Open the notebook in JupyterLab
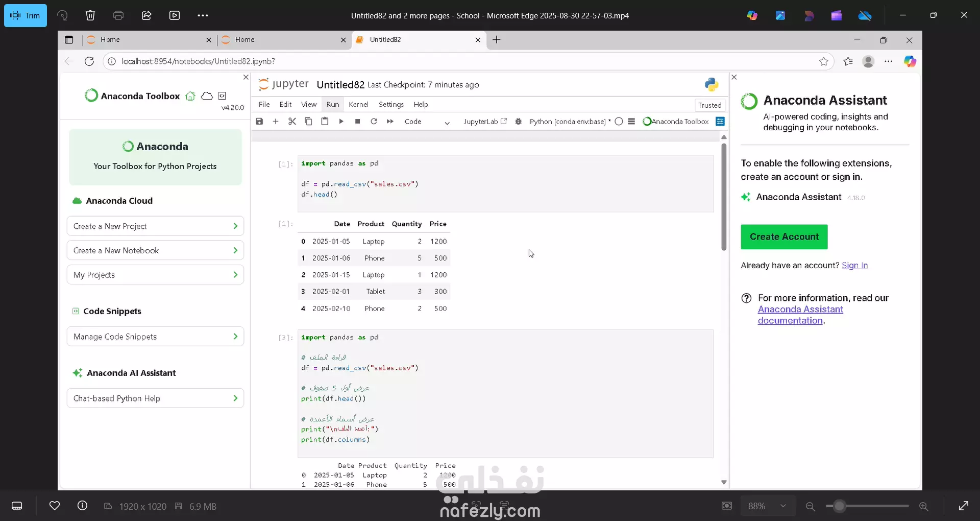This screenshot has width=980, height=521. click(x=485, y=121)
